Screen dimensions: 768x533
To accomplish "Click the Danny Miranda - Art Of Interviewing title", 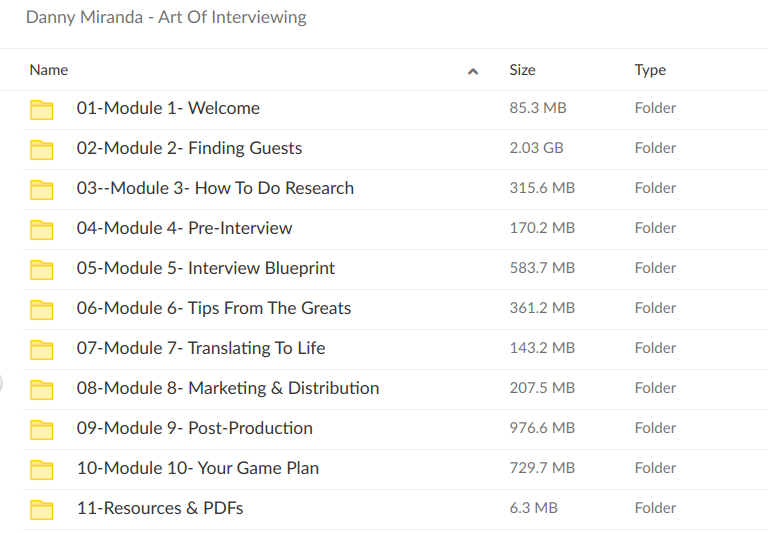I will pos(166,17).
